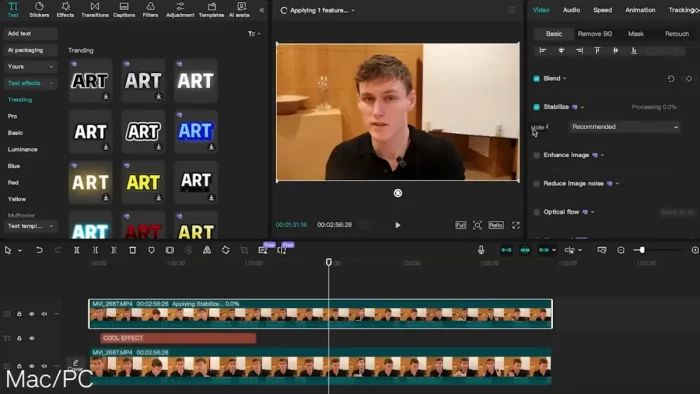The width and height of the screenshot is (700, 394).
Task: Click the rotate icon in timeline toolbar
Action: [x=225, y=250]
